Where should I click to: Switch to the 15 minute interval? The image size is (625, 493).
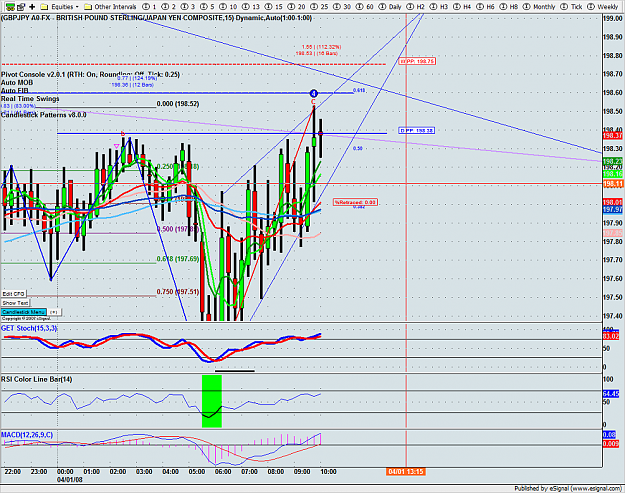coord(273,7)
